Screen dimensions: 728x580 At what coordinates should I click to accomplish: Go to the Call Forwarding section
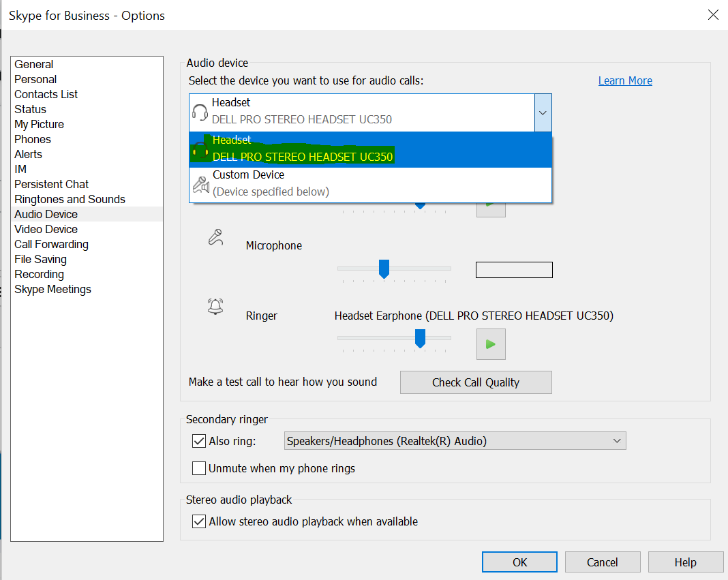tap(51, 244)
